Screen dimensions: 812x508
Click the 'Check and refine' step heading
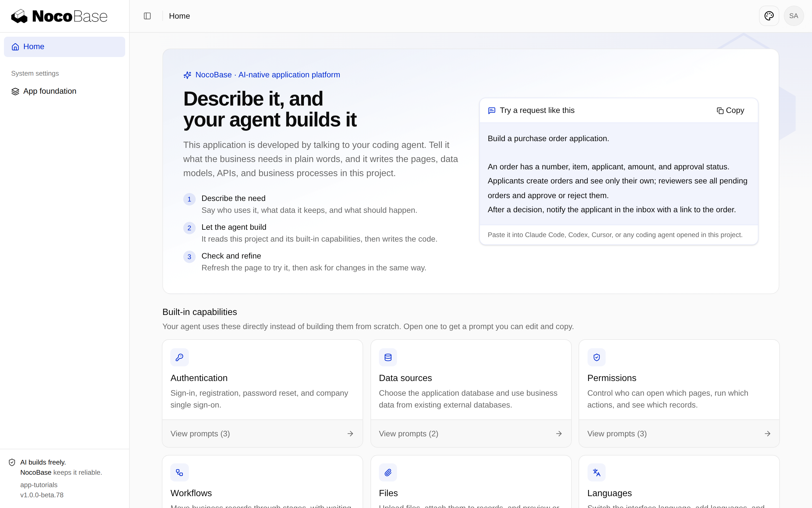(x=231, y=256)
